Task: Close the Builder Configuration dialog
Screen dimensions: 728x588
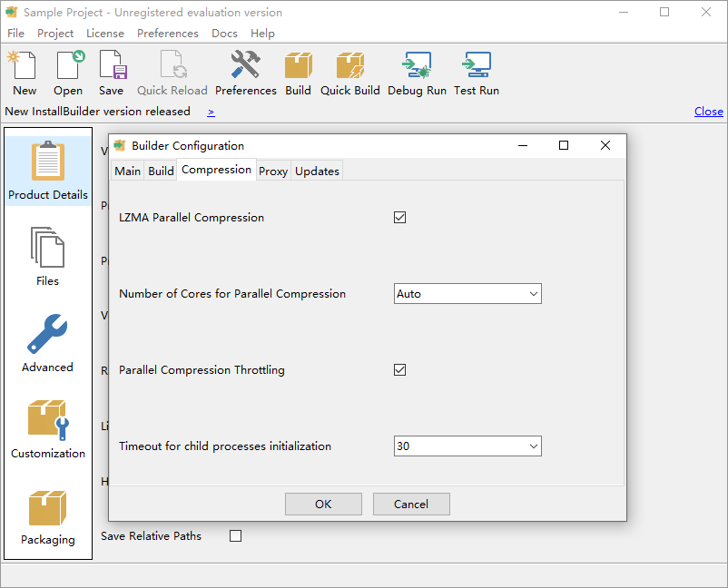Action: coord(605,145)
